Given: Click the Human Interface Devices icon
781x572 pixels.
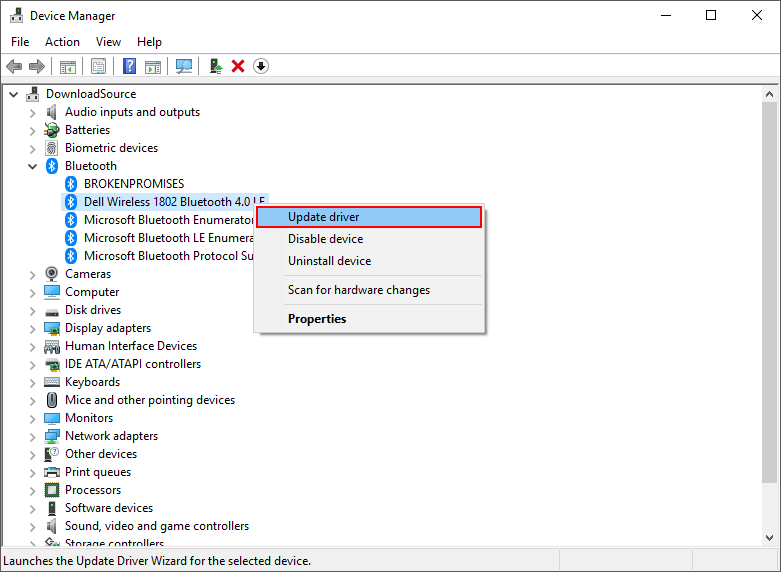Looking at the screenshot, I should click(x=52, y=346).
